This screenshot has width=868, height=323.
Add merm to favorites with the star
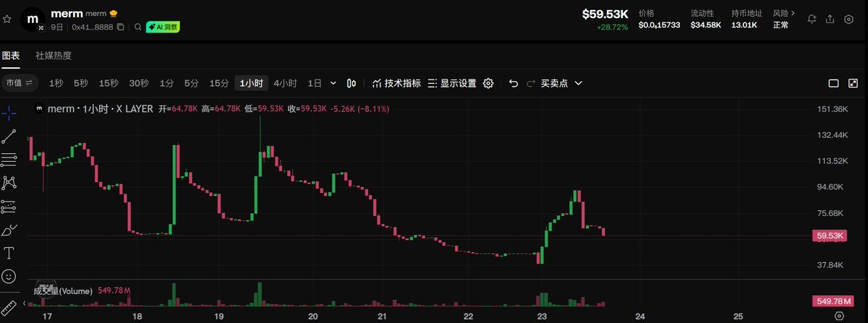[x=7, y=20]
